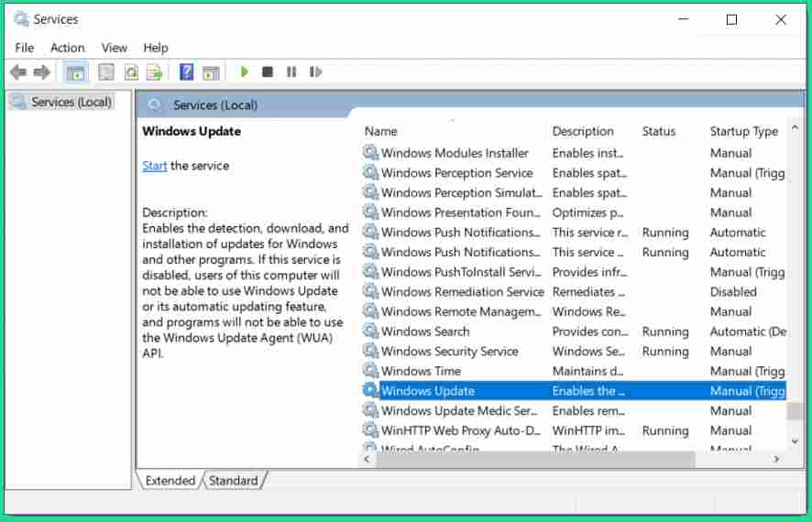Image resolution: width=812 pixels, height=522 pixels.
Task: Click the vertical scrollbar down arrow
Action: click(795, 441)
